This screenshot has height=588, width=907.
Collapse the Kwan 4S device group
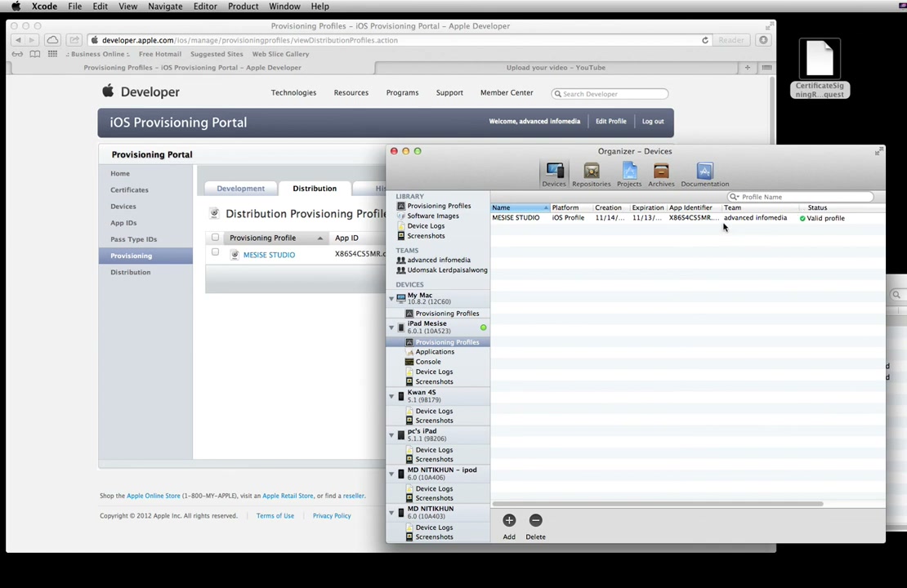pos(391,396)
